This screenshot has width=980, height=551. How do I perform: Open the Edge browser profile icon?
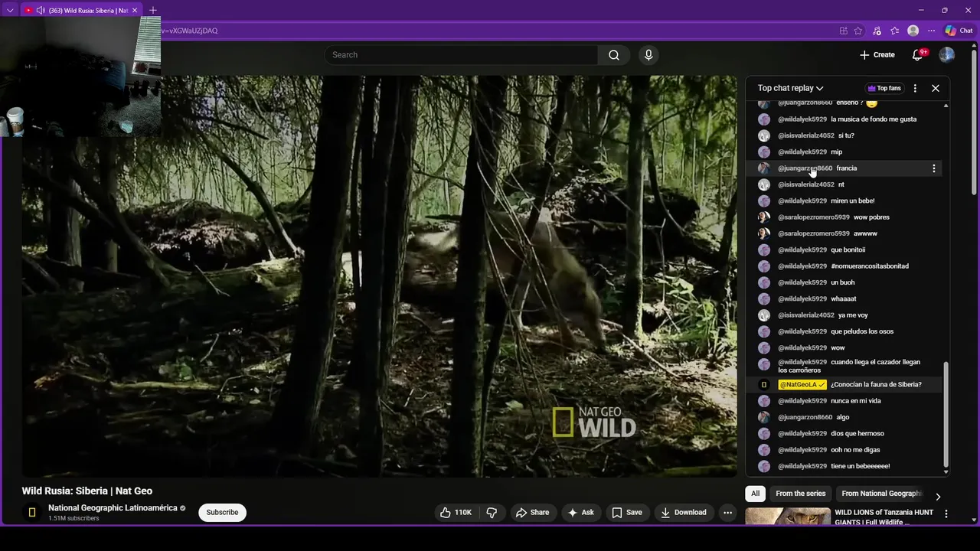913,31
